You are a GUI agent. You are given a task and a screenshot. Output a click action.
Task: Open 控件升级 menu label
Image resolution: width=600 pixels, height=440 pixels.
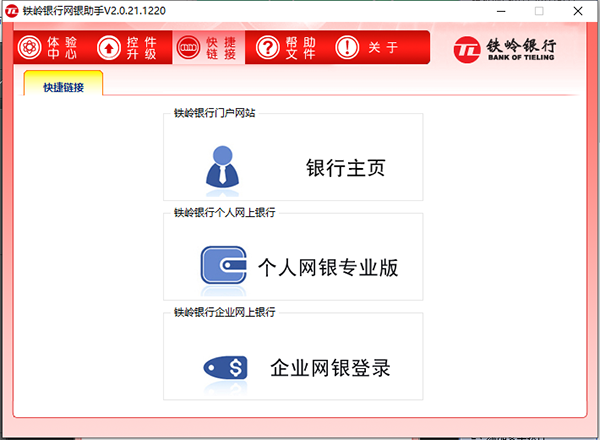pyautogui.click(x=142, y=47)
